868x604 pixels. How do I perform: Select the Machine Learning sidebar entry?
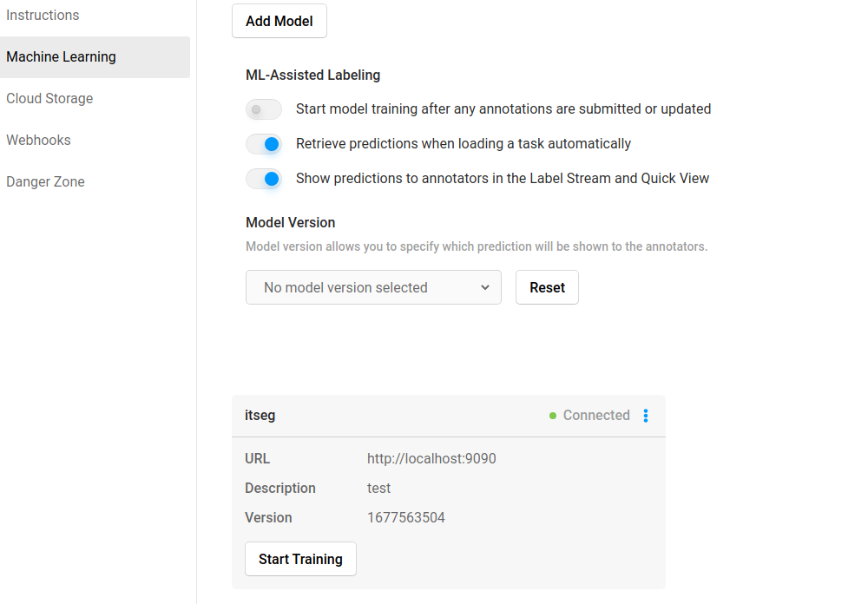[61, 56]
